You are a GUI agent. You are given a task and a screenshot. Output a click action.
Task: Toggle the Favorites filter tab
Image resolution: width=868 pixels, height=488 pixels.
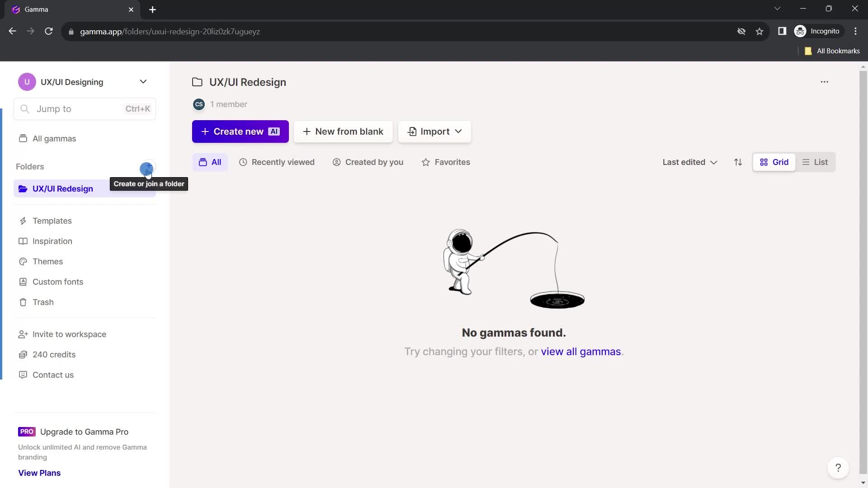click(447, 162)
